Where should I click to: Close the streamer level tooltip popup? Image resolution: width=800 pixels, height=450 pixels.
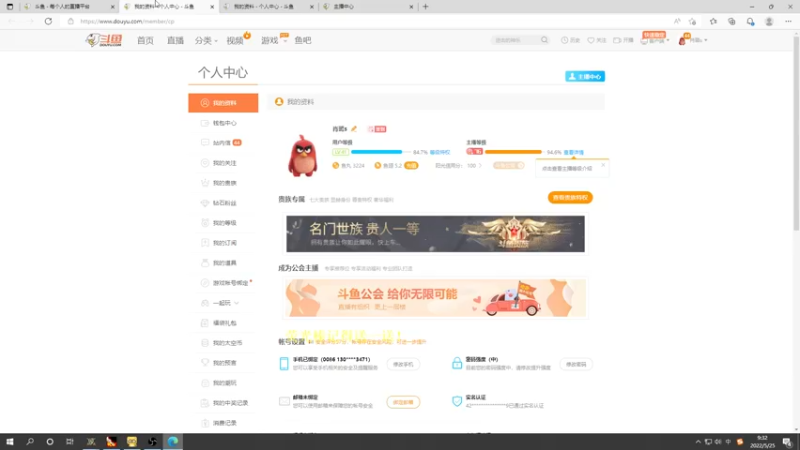click(x=603, y=165)
